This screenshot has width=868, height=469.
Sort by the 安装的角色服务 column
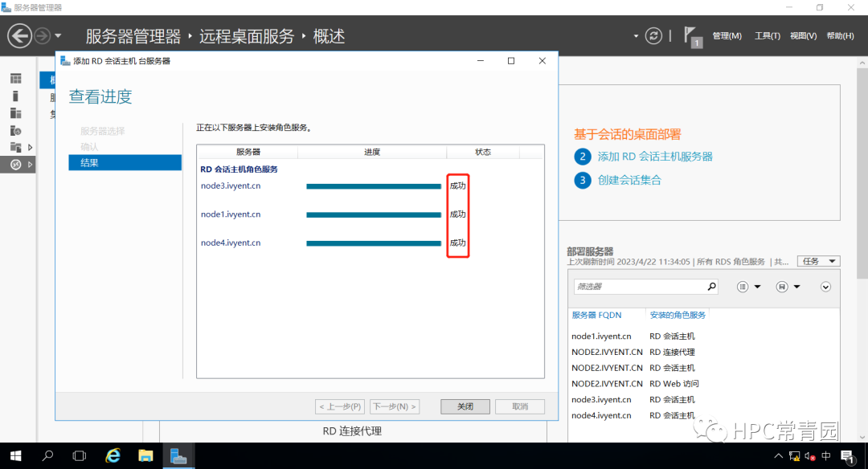[x=678, y=316]
